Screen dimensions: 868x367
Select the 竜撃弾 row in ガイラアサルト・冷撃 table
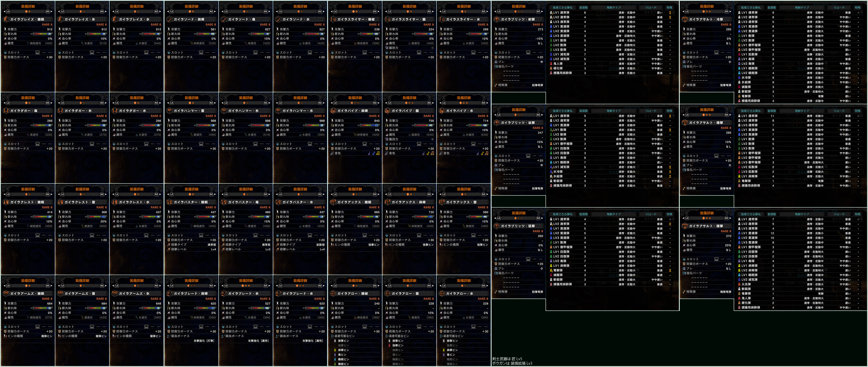point(800,96)
